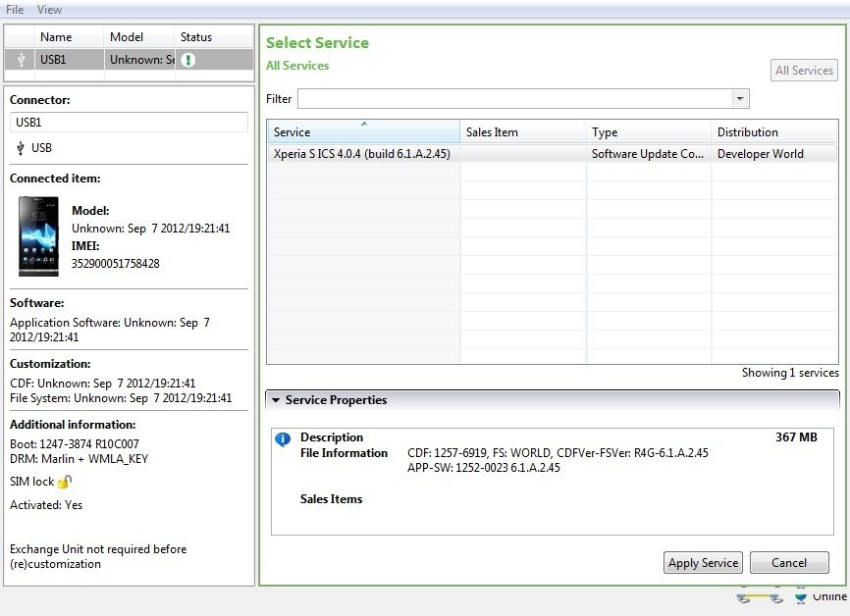Sort by the Sales Item column header
The height and width of the screenshot is (616, 850).
click(x=523, y=132)
